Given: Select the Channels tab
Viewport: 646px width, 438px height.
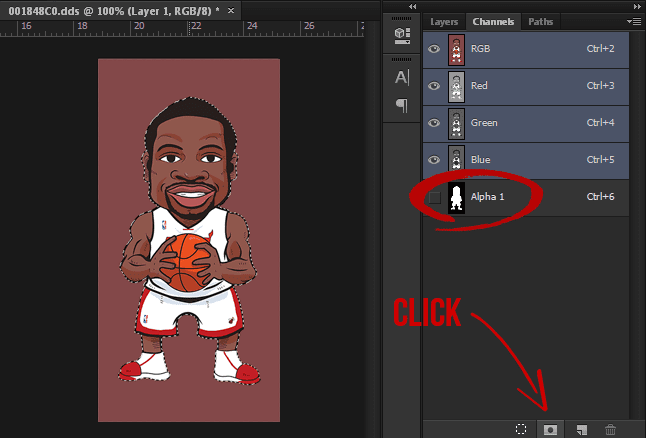Looking at the screenshot, I should tap(493, 22).
